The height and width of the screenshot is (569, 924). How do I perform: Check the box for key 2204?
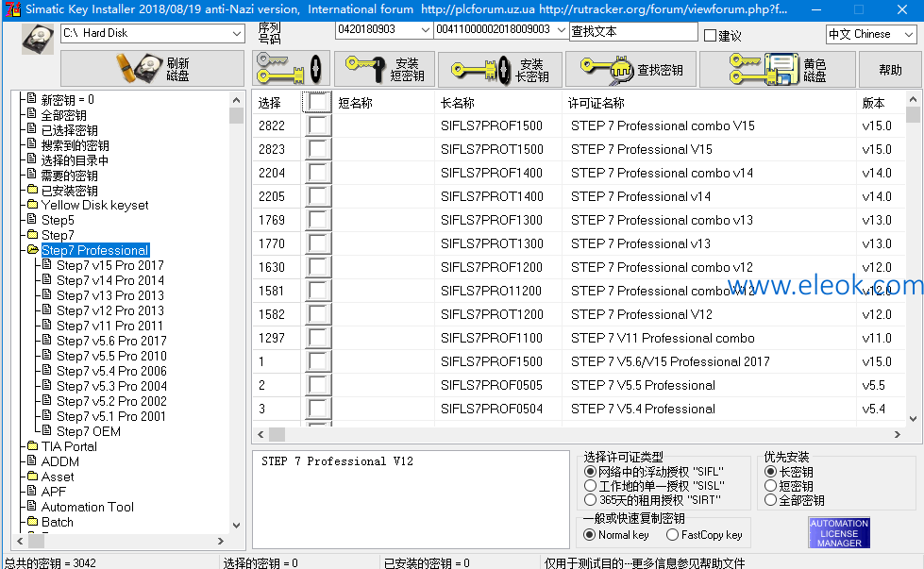[318, 173]
